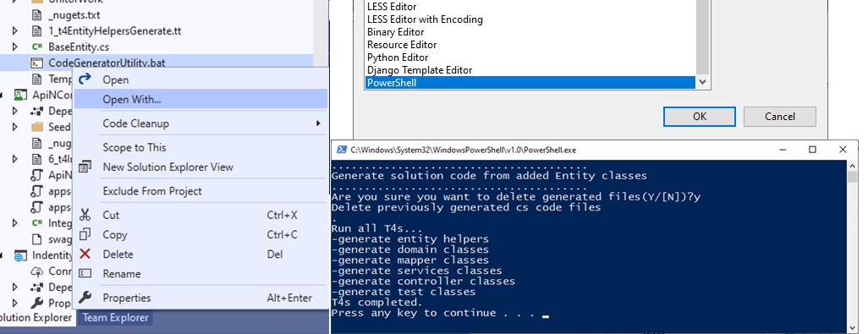This screenshot has height=334, width=868.
Task: Expand the BaseEntity.cs tree node
Action: click(x=15, y=47)
